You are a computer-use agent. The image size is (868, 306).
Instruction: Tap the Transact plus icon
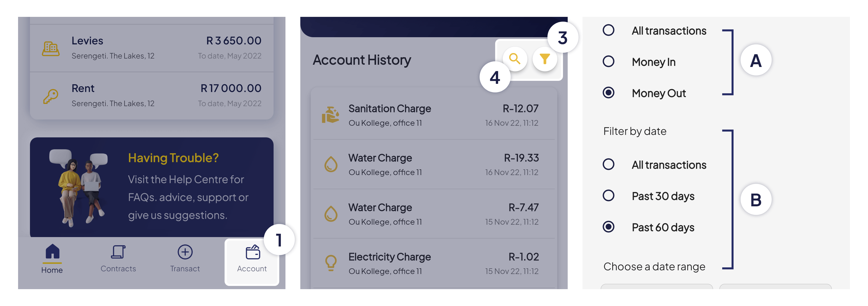(x=185, y=251)
